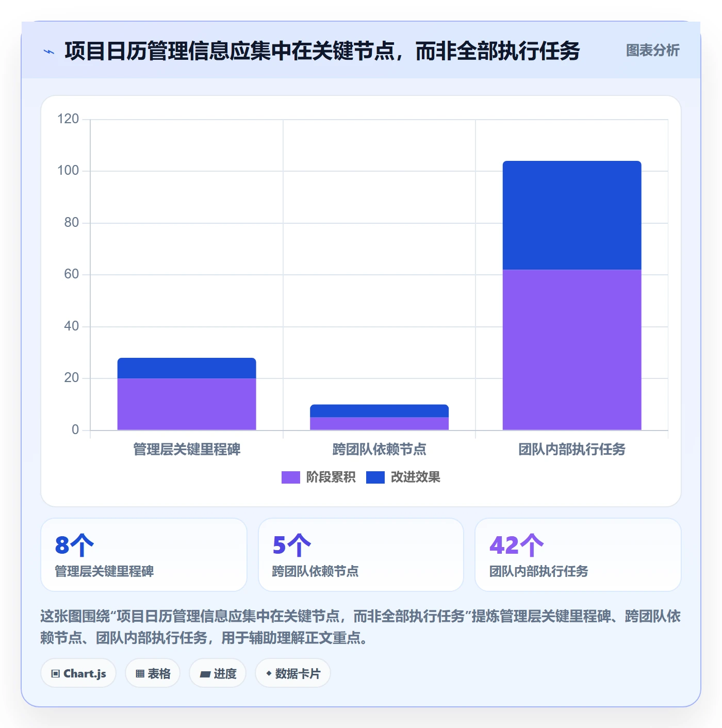Select the 表格 tag chip
The width and height of the screenshot is (722, 728).
[x=153, y=673]
